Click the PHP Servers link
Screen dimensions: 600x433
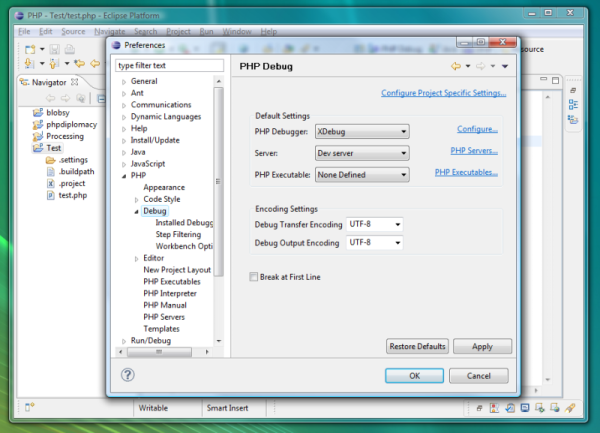[474, 151]
